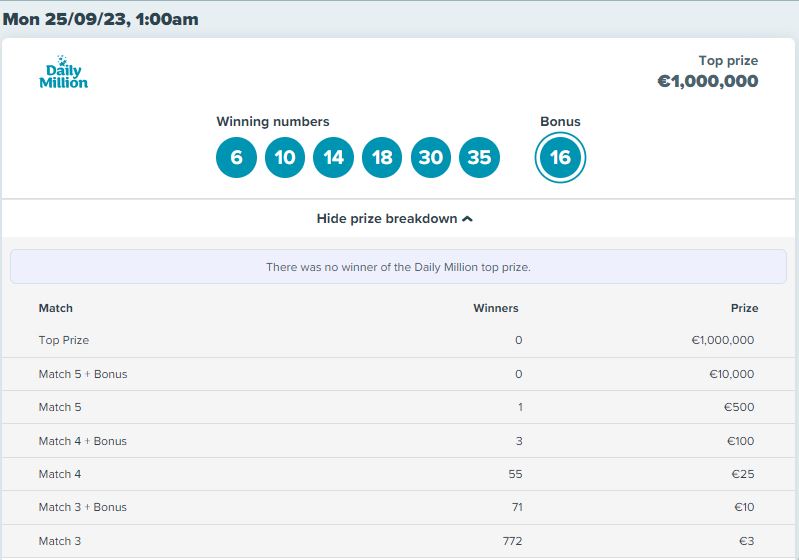Click the draw date 'Mon 25/09/23, 1:00am'
Screen dimensions: 799x560
[x=101, y=19]
